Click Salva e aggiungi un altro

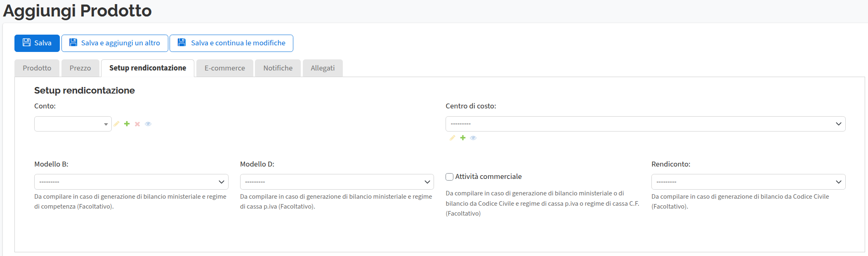point(115,43)
